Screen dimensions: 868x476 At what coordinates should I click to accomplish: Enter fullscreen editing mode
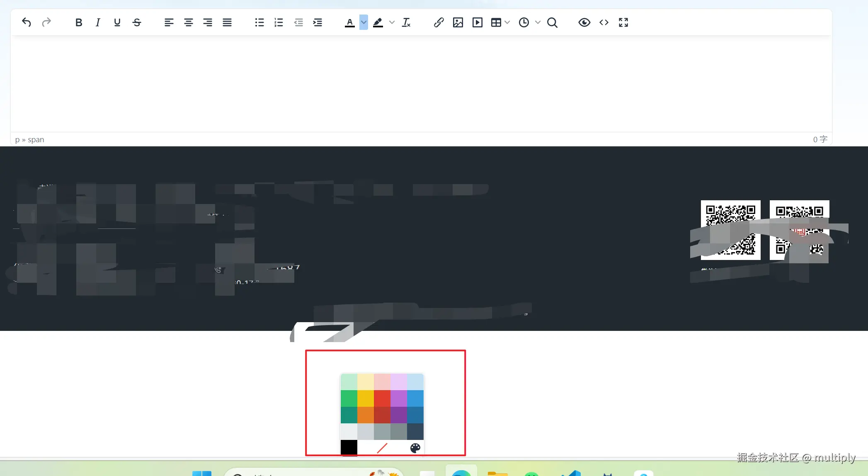click(x=623, y=22)
